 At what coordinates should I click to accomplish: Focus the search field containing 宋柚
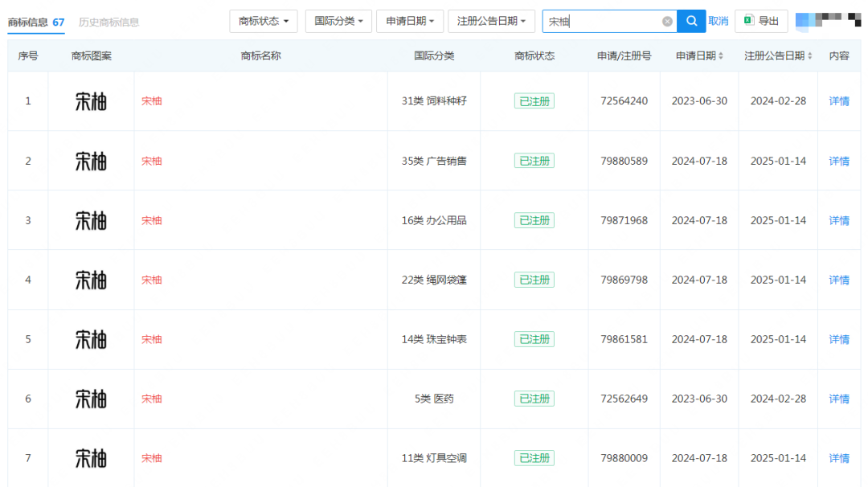pyautogui.click(x=603, y=22)
